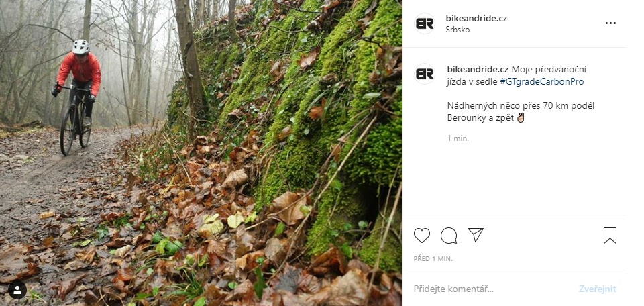Click the "1 min." caption timestamp
The height and width of the screenshot is (306, 644).
(458, 138)
